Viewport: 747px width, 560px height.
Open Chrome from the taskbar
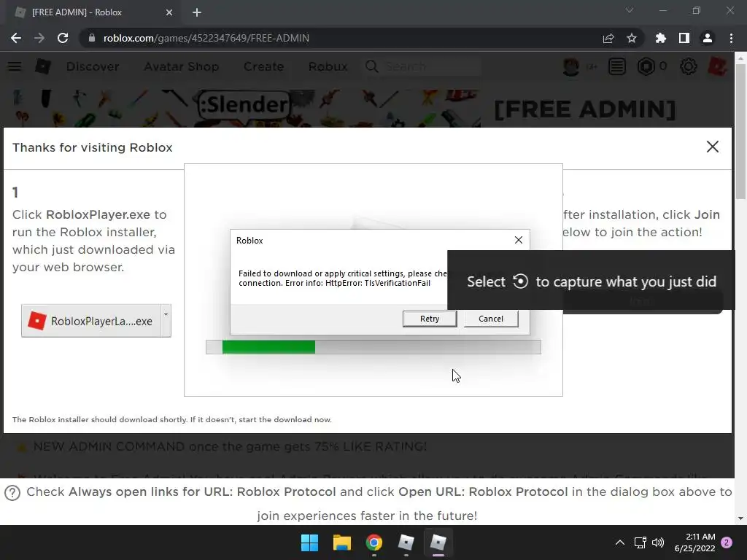374,542
